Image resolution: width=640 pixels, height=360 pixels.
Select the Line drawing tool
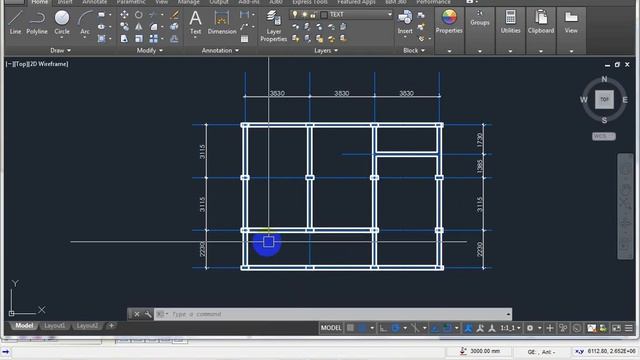[15, 22]
